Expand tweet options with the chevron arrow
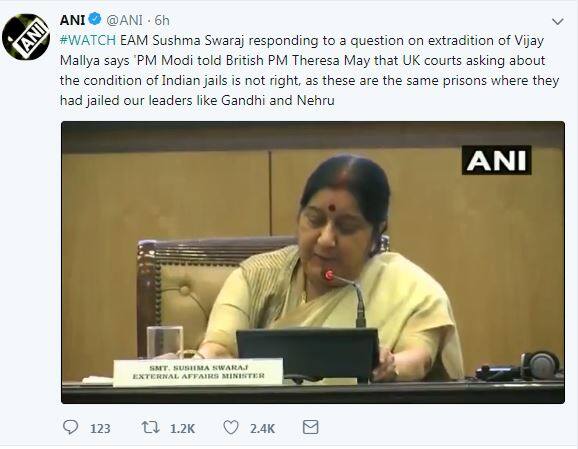This screenshot has height=449, width=578. 557,22
